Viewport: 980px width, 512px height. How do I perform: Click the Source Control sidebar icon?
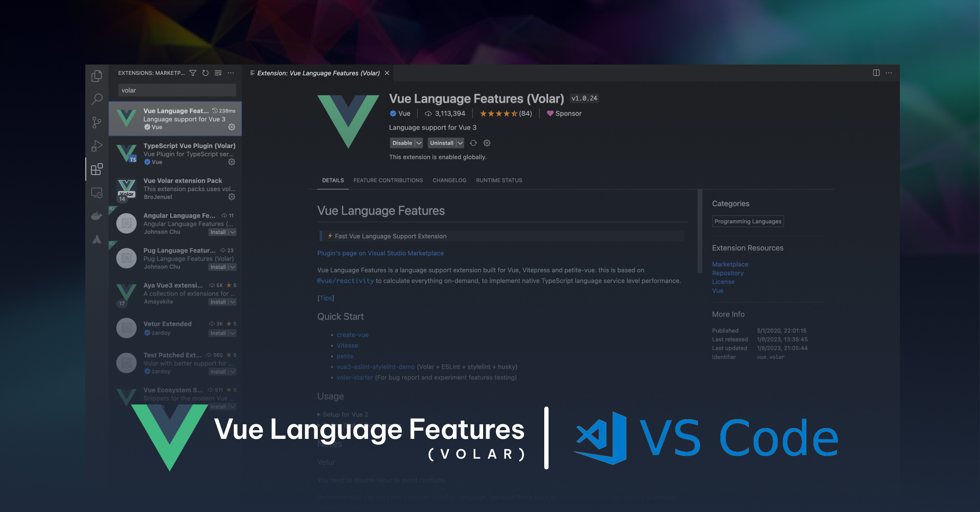[x=97, y=122]
